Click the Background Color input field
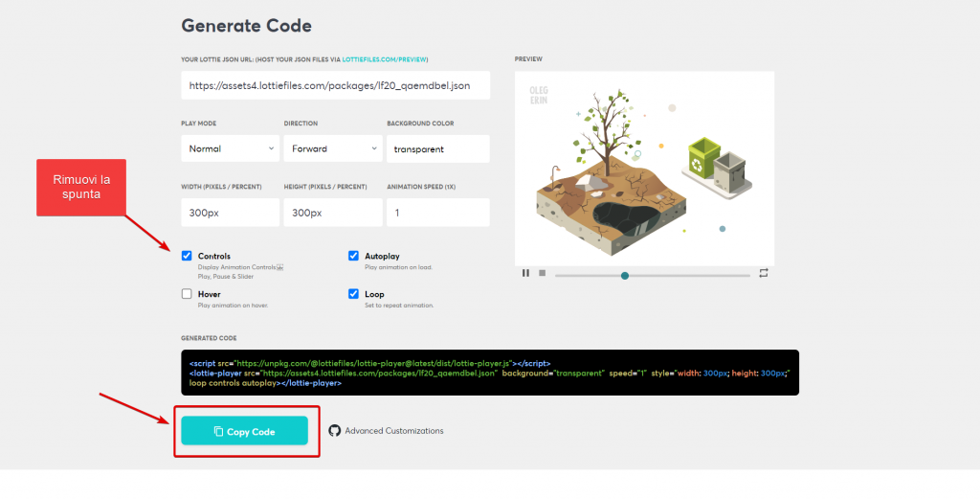This screenshot has height=499, width=980. [x=437, y=148]
